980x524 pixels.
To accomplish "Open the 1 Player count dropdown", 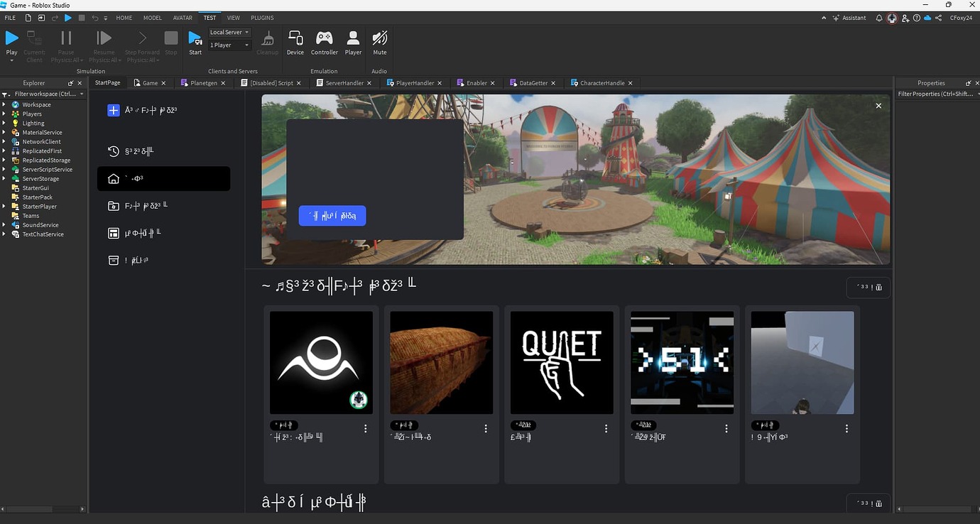I will click(229, 45).
